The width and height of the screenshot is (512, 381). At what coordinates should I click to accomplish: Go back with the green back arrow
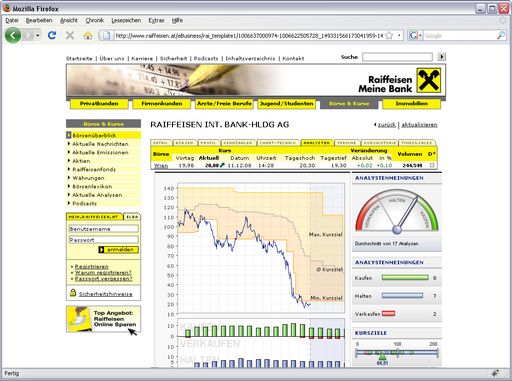13,35
